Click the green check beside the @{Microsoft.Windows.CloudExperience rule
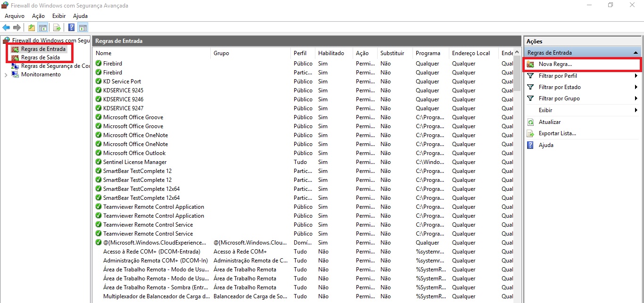The width and height of the screenshot is (644, 303). click(x=99, y=243)
